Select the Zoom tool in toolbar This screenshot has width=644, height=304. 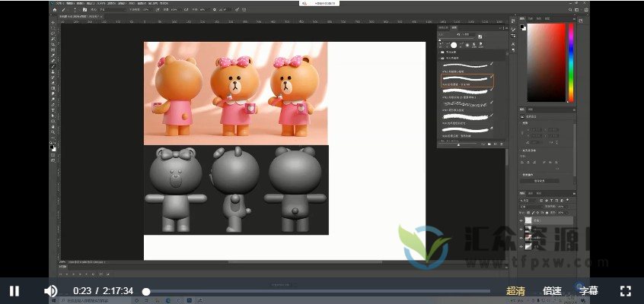click(53, 132)
